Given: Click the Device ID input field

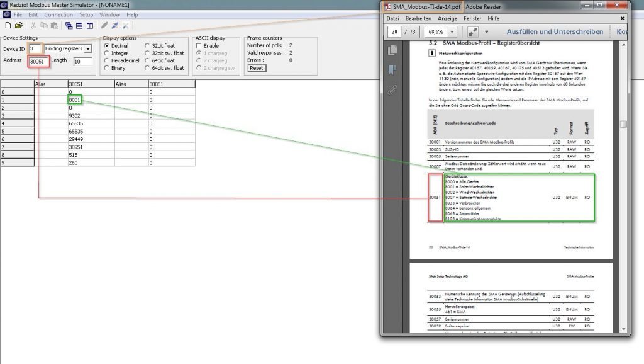Looking at the screenshot, I should point(35,48).
